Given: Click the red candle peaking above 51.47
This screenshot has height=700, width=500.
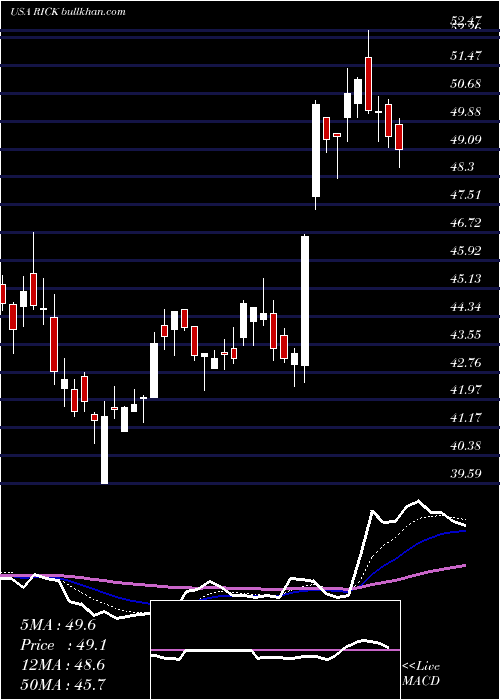Looking at the screenshot, I should click(368, 83).
